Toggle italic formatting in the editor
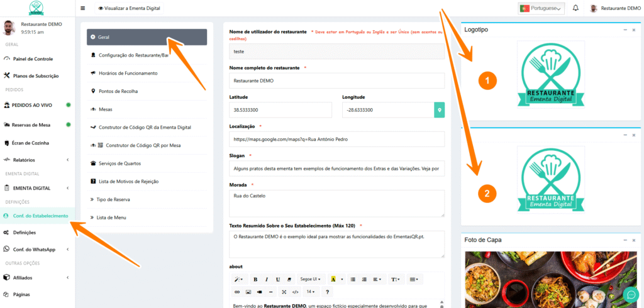 coord(267,279)
